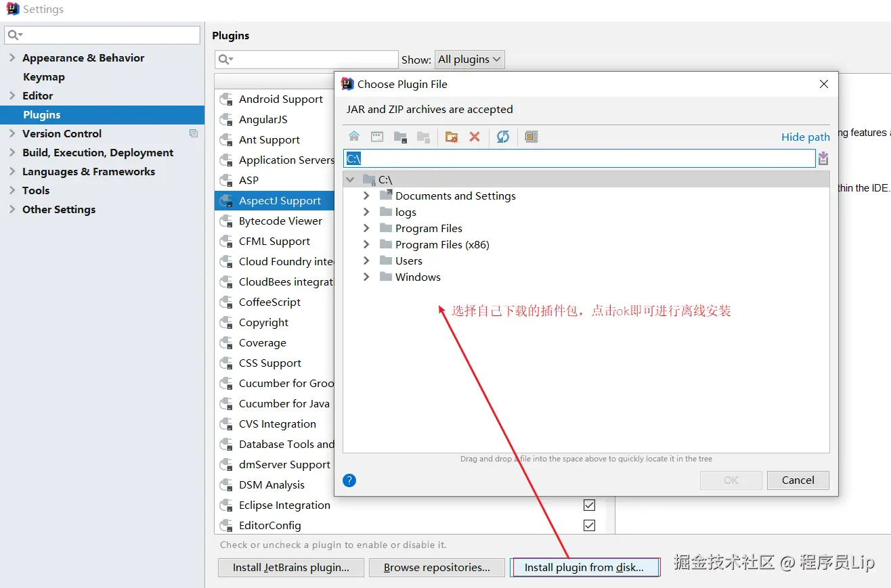Viewport: 891px width, 588px height.
Task: Expand the Program Files (x86) folder
Action: coord(366,244)
